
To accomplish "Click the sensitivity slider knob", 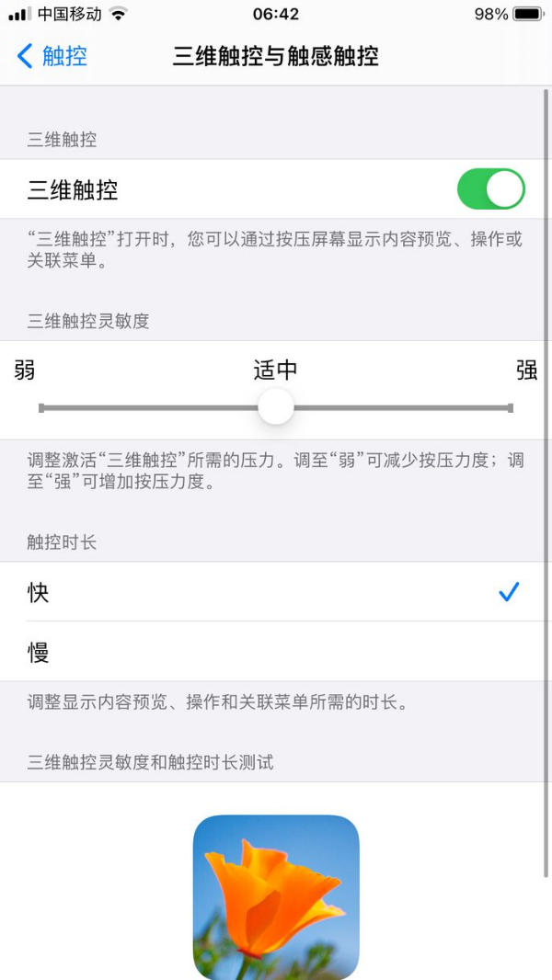I will (x=276, y=407).
